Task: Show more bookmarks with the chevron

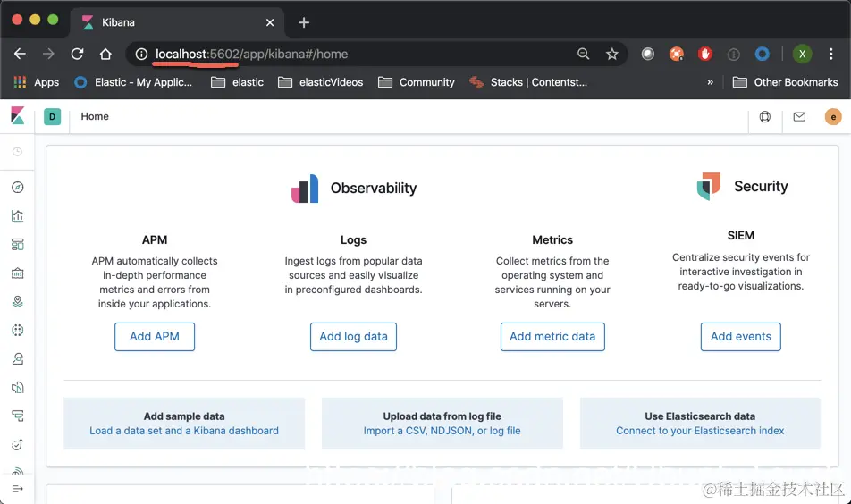Action: [710, 82]
